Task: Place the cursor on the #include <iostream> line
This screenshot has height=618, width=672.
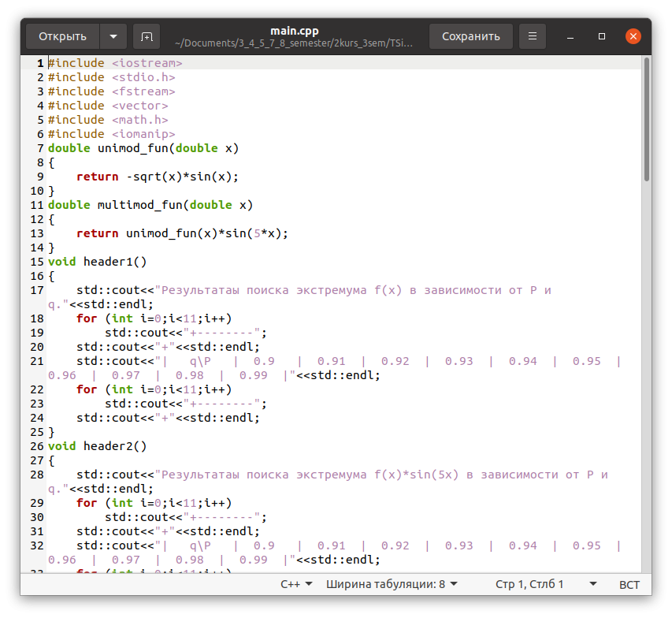Action: [x=115, y=63]
